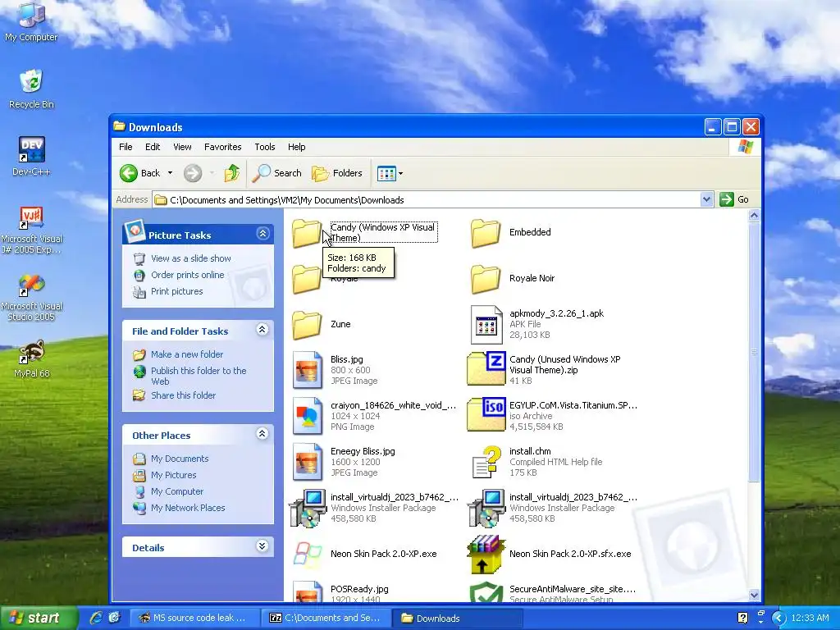This screenshot has width=840, height=630.
Task: Open the Tools menu
Action: [x=265, y=147]
